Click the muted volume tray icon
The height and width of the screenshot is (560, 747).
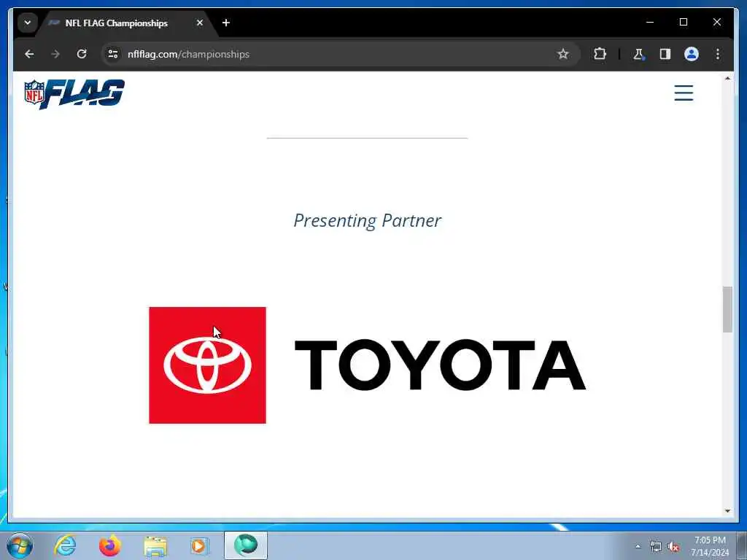673,547
